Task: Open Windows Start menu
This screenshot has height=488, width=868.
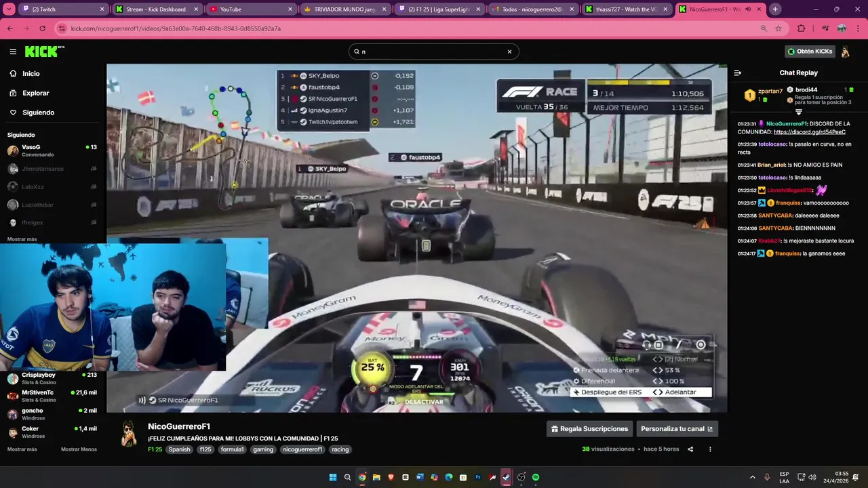Action: 333,477
